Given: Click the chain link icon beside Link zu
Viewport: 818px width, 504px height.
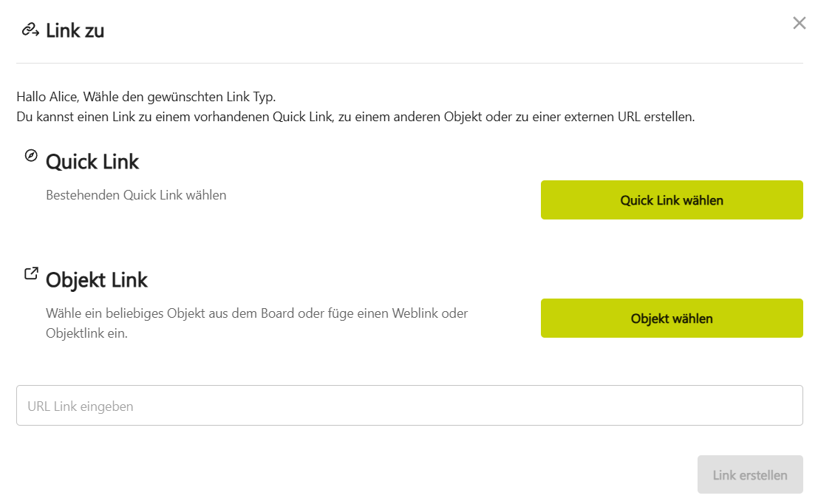Looking at the screenshot, I should (x=30, y=30).
